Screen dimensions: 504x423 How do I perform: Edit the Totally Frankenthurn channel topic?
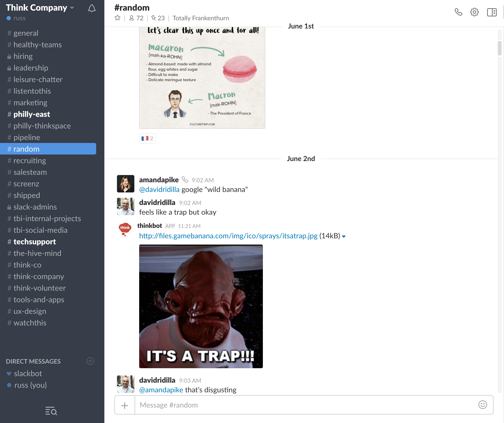point(201,18)
